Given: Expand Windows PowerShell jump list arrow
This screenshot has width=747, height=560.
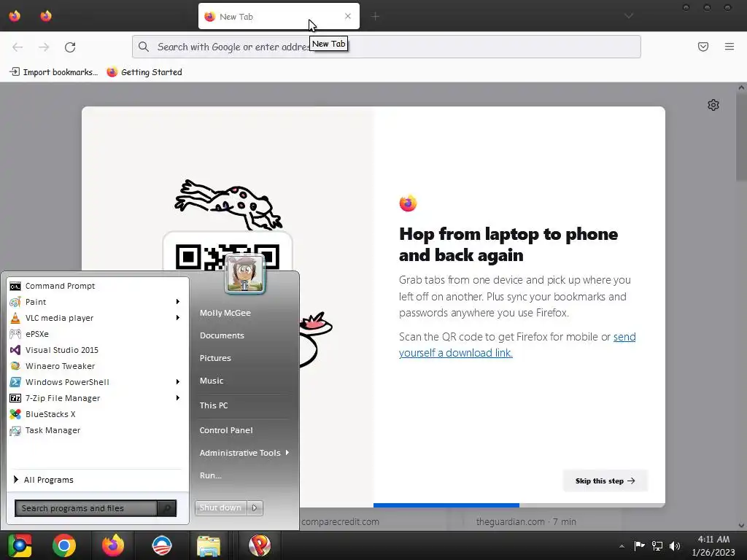Looking at the screenshot, I should [178, 382].
